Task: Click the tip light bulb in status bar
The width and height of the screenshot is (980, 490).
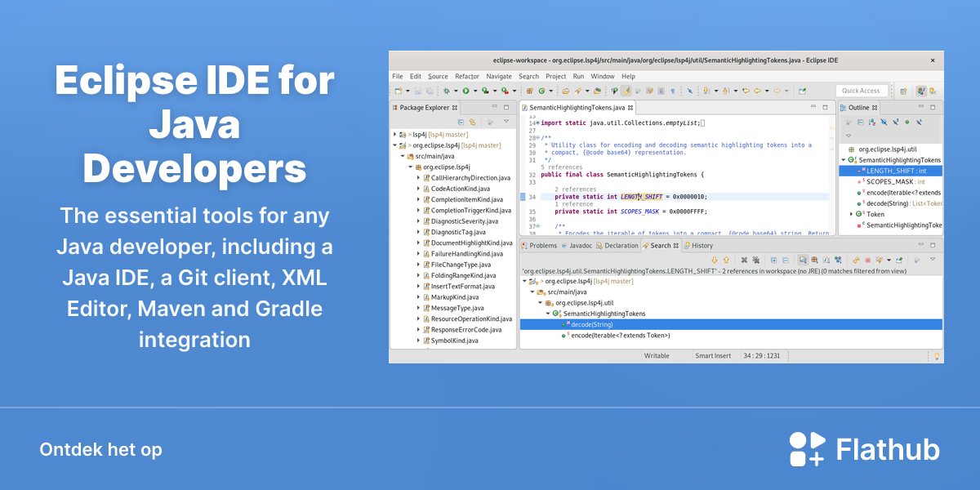Action: [937, 356]
